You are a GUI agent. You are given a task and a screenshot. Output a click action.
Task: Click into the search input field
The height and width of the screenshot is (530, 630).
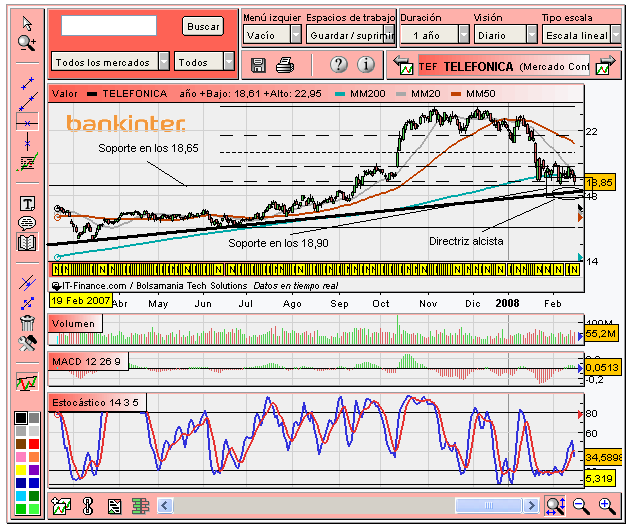(109, 26)
